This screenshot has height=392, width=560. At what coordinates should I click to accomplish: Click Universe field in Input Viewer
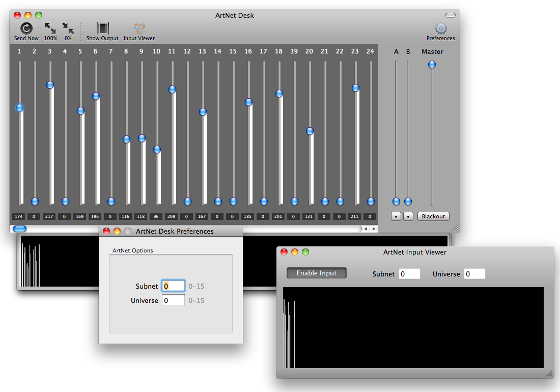474,274
